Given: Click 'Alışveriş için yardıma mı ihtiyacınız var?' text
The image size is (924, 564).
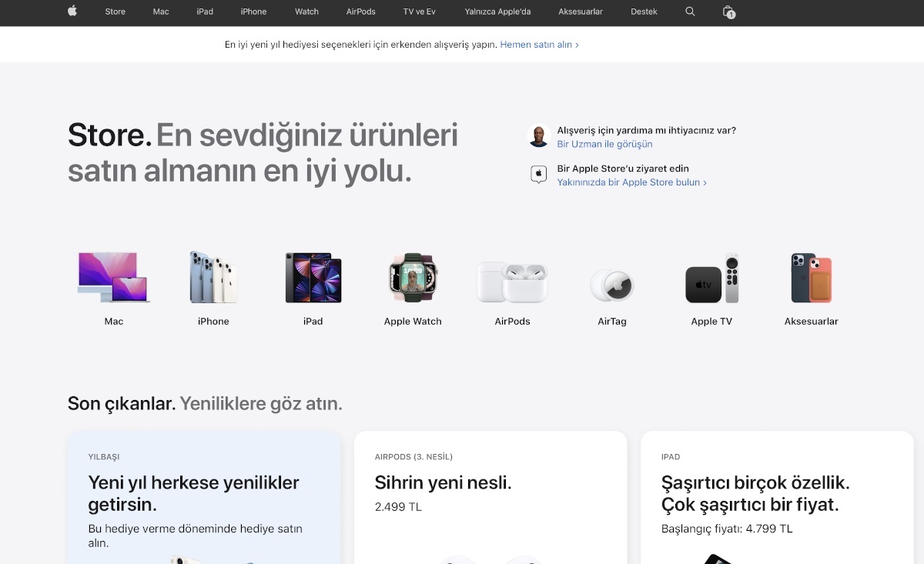Looking at the screenshot, I should click(646, 130).
